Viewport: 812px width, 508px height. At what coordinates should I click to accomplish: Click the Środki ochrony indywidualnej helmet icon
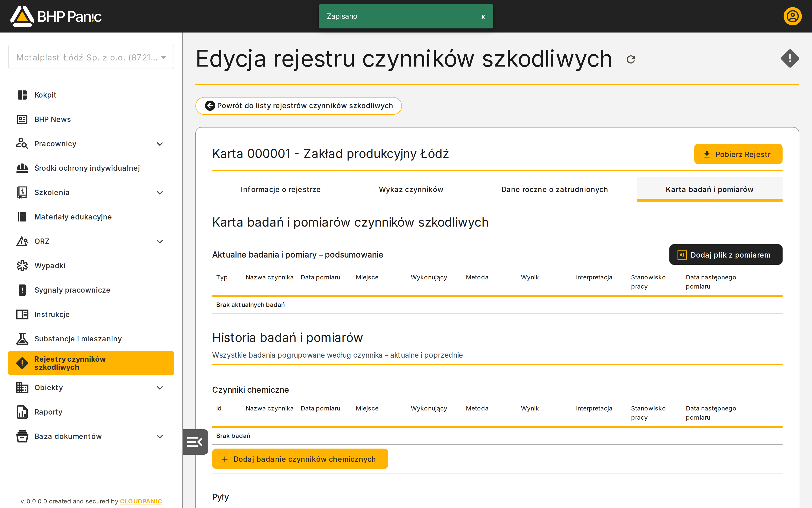(22, 168)
